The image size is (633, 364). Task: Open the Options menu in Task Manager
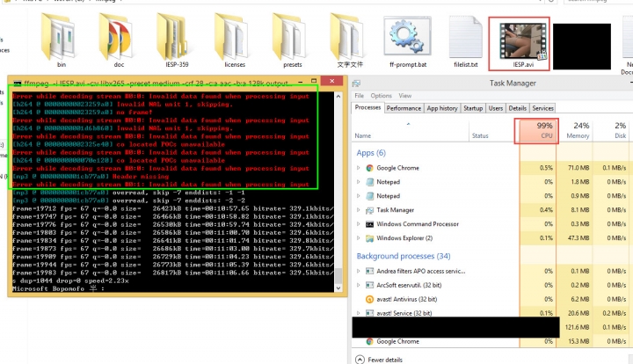coord(381,96)
